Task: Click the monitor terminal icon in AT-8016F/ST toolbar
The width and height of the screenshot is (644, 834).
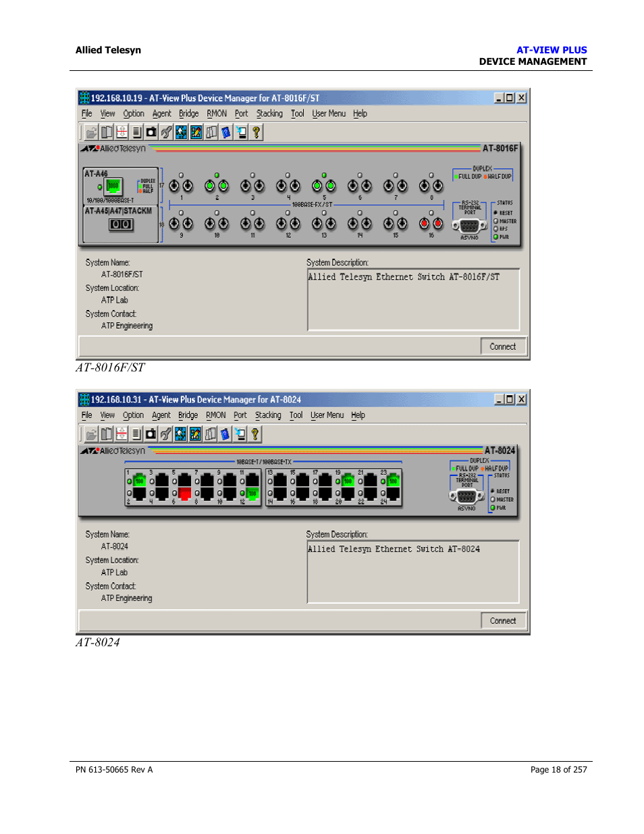Action: coord(241,132)
